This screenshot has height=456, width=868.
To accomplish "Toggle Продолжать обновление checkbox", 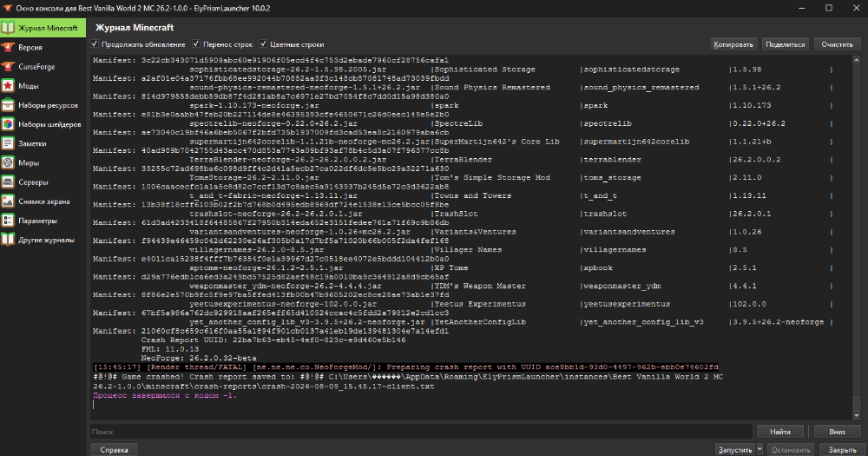I will point(95,43).
